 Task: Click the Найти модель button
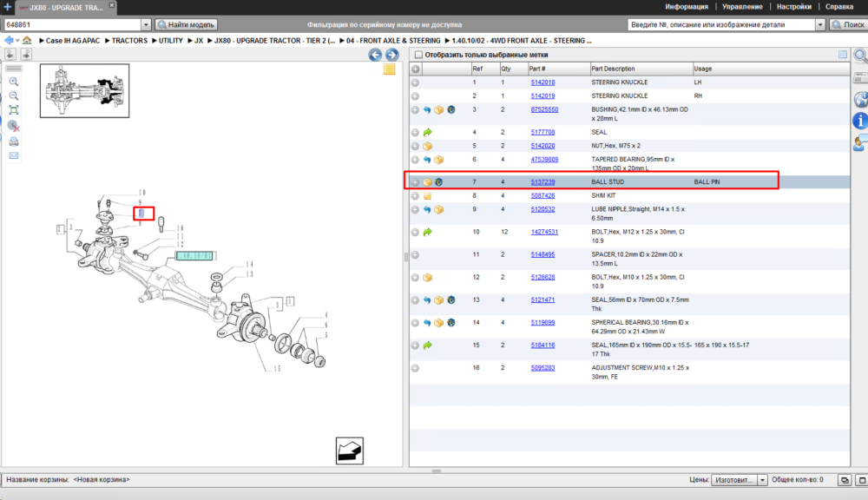coord(186,25)
